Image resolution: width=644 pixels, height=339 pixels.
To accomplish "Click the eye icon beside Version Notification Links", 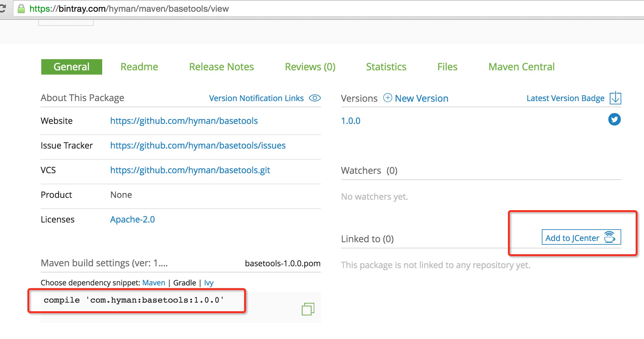I will (315, 98).
